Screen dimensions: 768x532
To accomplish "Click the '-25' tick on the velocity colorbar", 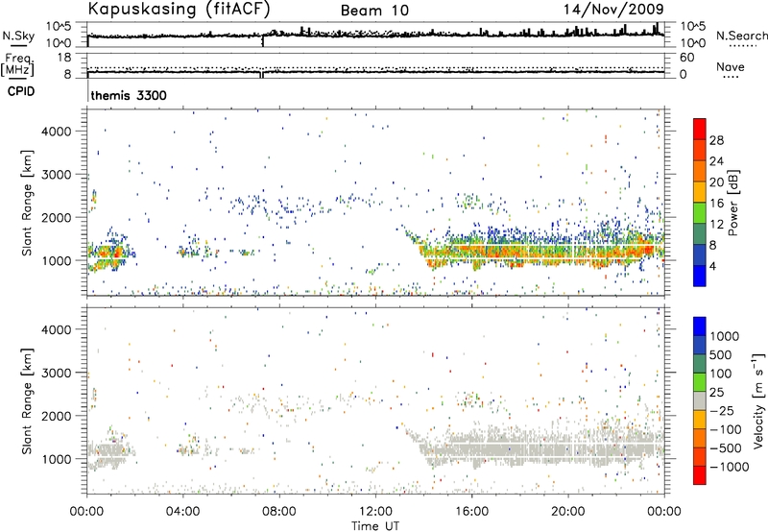I will point(722,410).
